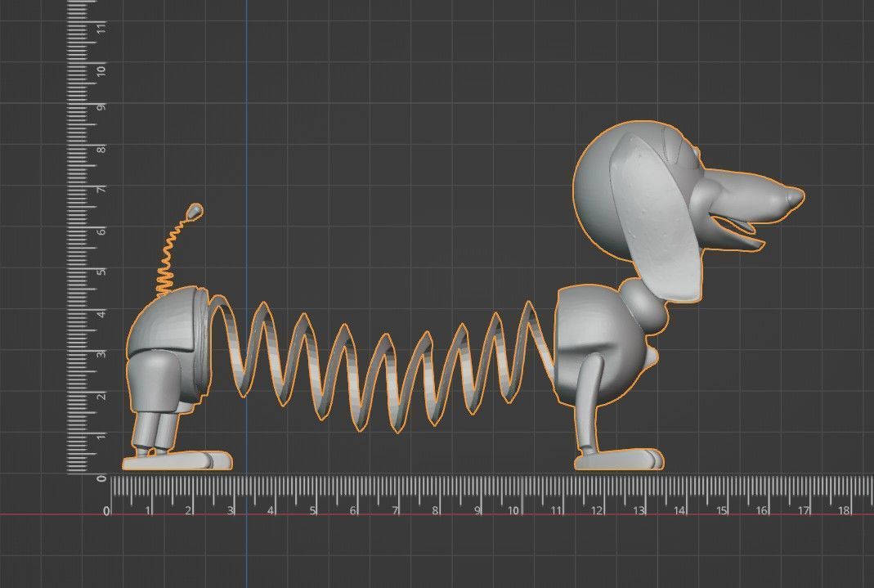Click the bulb at the tail's tip

195,211
